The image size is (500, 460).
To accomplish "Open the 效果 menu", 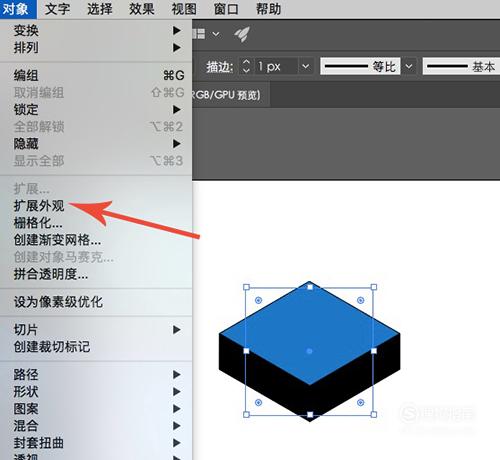I will [x=142, y=9].
